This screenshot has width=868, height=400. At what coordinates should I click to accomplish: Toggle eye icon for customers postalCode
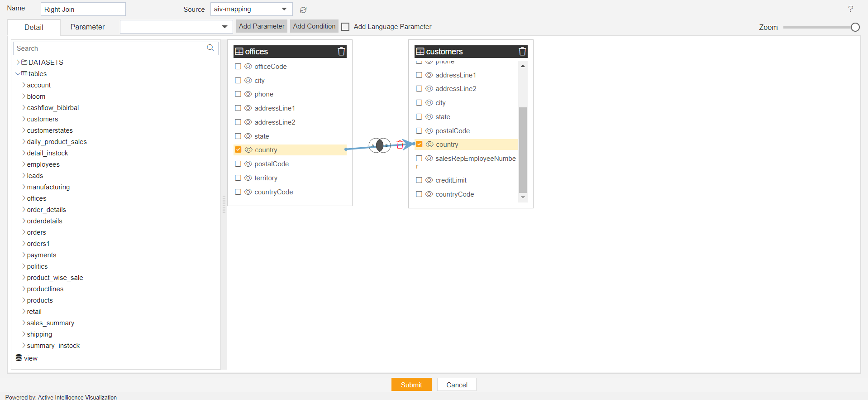[x=429, y=130]
